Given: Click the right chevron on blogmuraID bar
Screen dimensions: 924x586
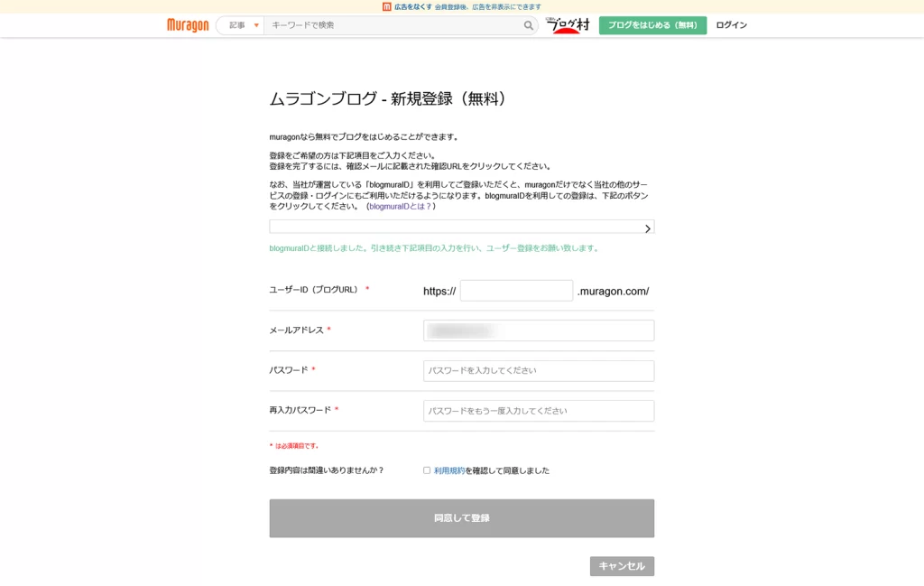Looking at the screenshot, I should pos(647,228).
